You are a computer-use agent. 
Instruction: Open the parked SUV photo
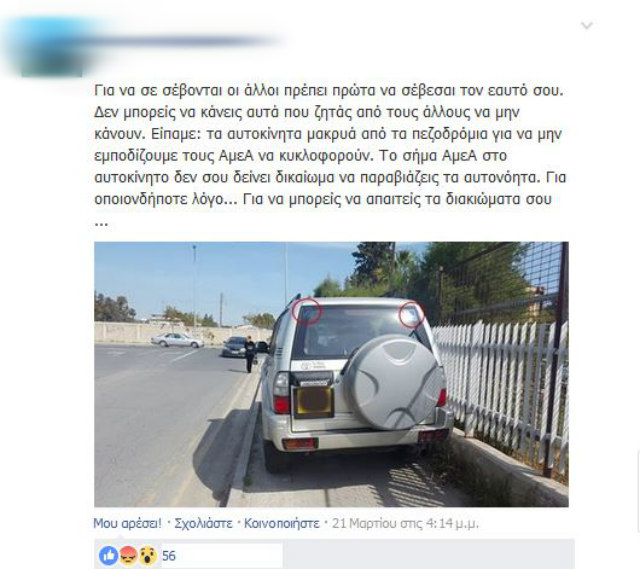331,374
